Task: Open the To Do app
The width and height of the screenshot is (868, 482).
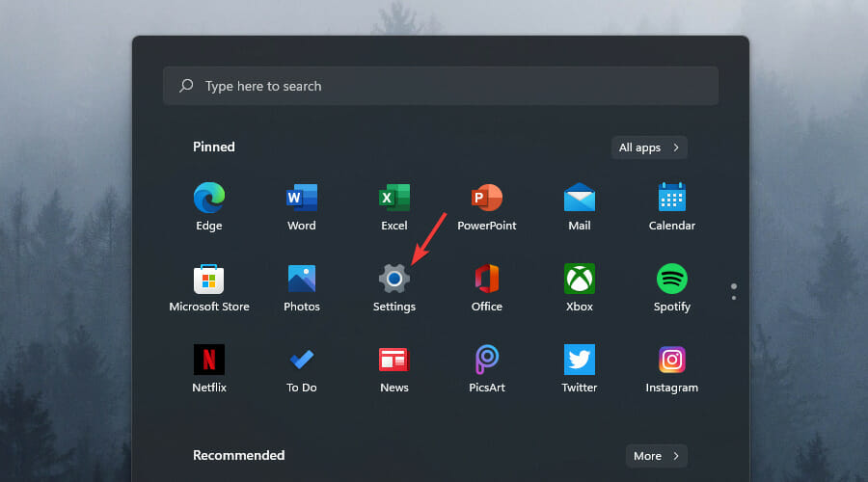Action: (x=302, y=361)
